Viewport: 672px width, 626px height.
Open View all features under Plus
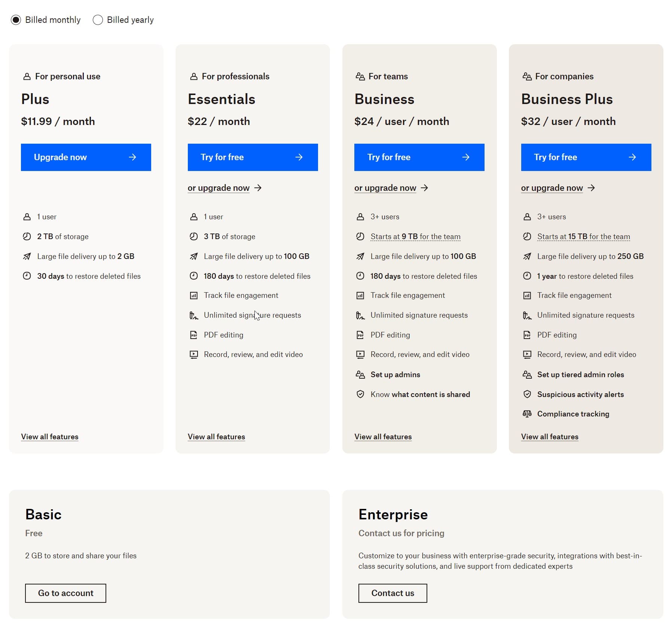(x=49, y=437)
